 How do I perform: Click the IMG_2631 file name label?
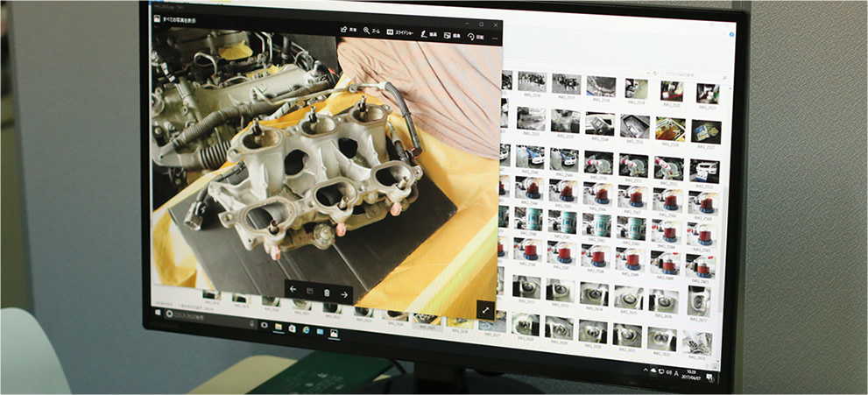pos(627,349)
